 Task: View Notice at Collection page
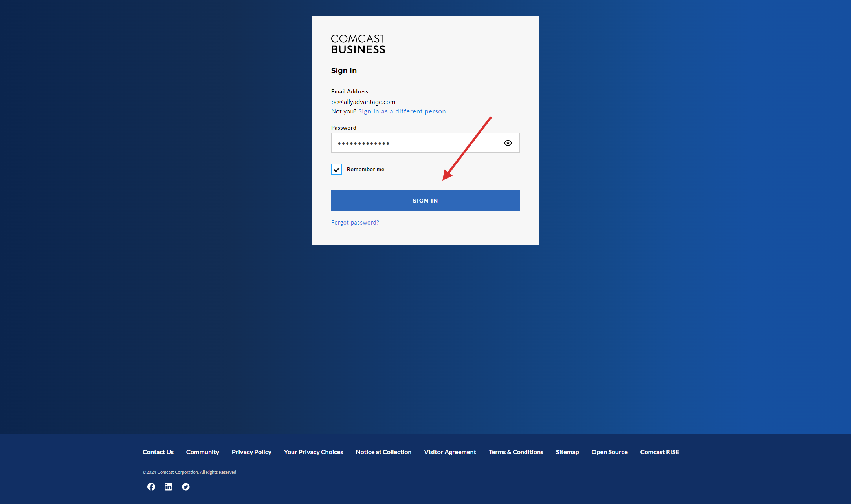coord(383,452)
